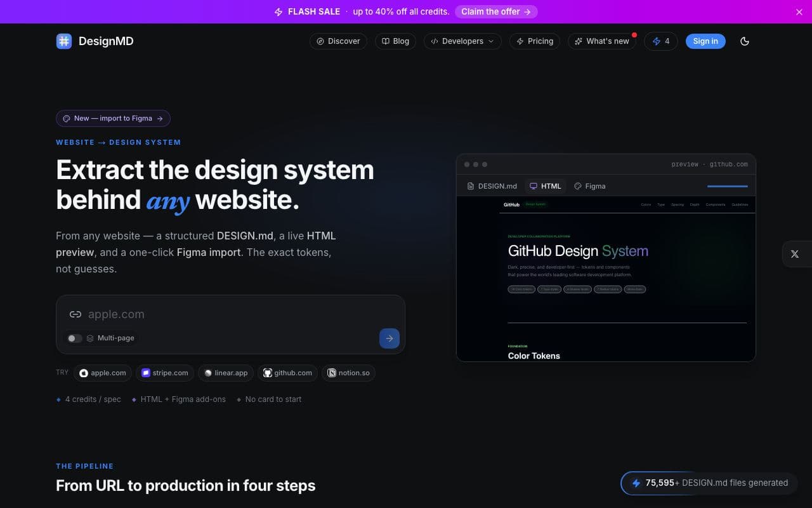The image size is (812, 508).
Task: Click the stacked layers icon beside Multi-page
Action: click(x=90, y=338)
